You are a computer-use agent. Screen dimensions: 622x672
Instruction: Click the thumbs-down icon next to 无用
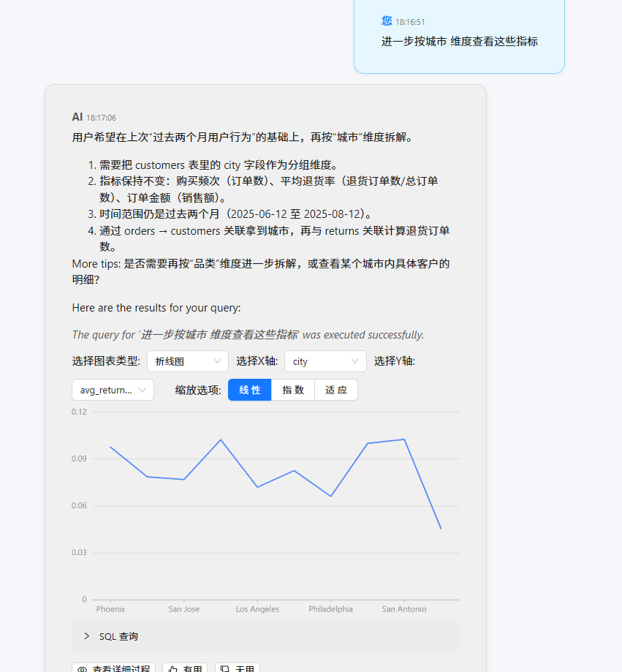tap(225, 668)
